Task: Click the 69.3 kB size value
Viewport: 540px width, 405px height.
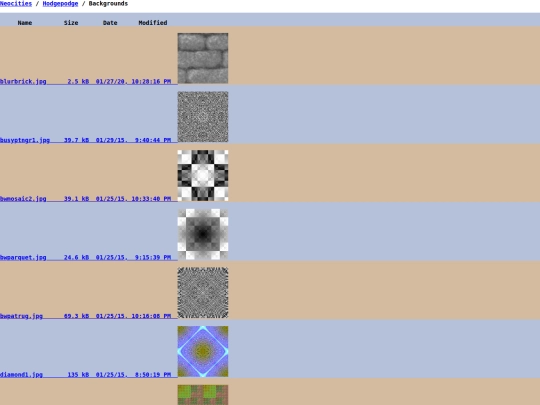Action: [x=76, y=316]
